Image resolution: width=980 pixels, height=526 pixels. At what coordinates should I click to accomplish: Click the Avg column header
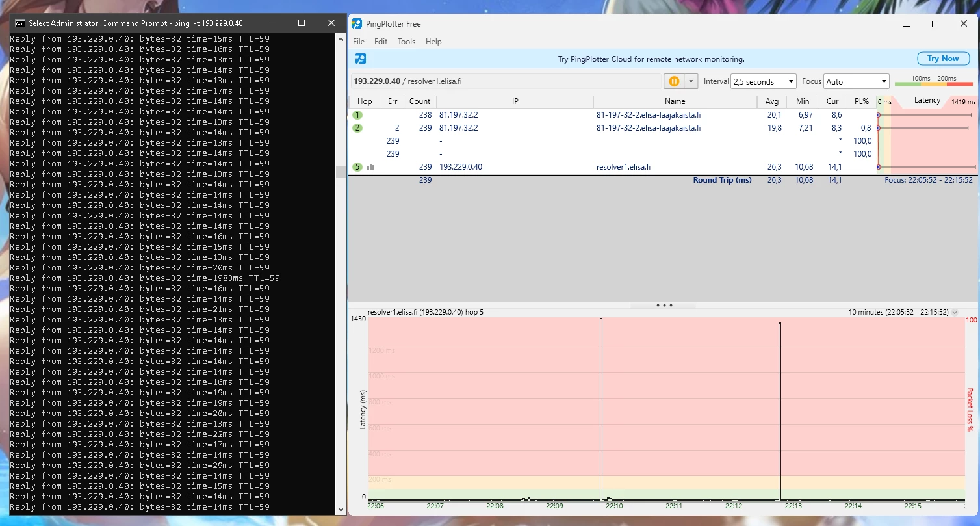pyautogui.click(x=772, y=101)
